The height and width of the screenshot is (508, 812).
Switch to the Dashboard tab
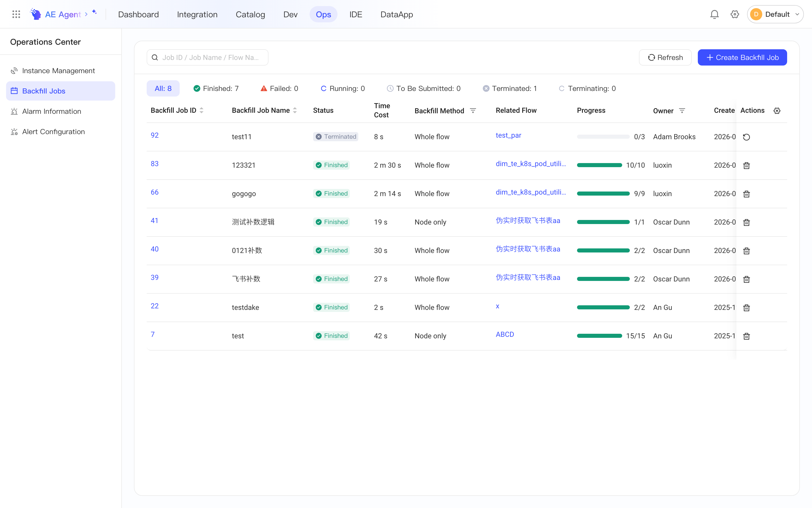[138, 14]
